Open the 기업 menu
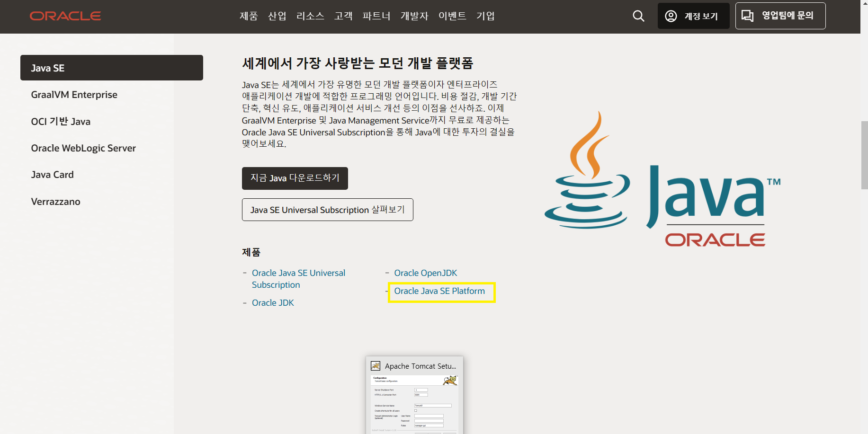This screenshot has width=868, height=434. 485,16
